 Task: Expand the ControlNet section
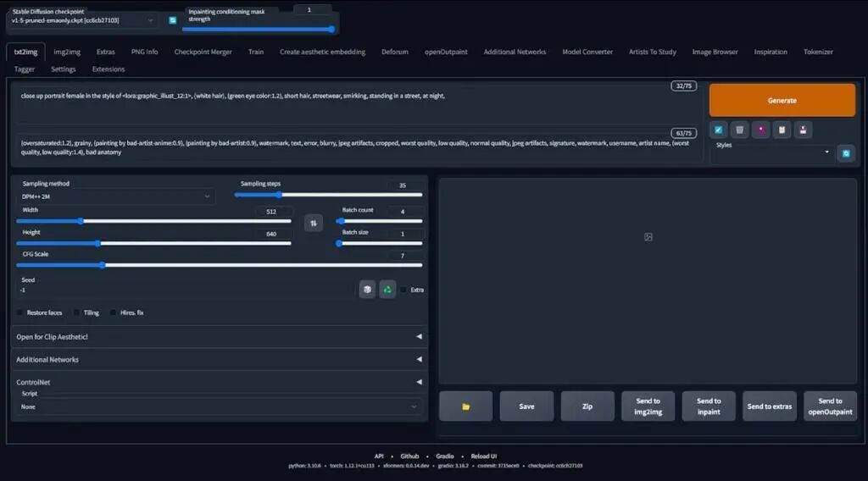pos(219,382)
